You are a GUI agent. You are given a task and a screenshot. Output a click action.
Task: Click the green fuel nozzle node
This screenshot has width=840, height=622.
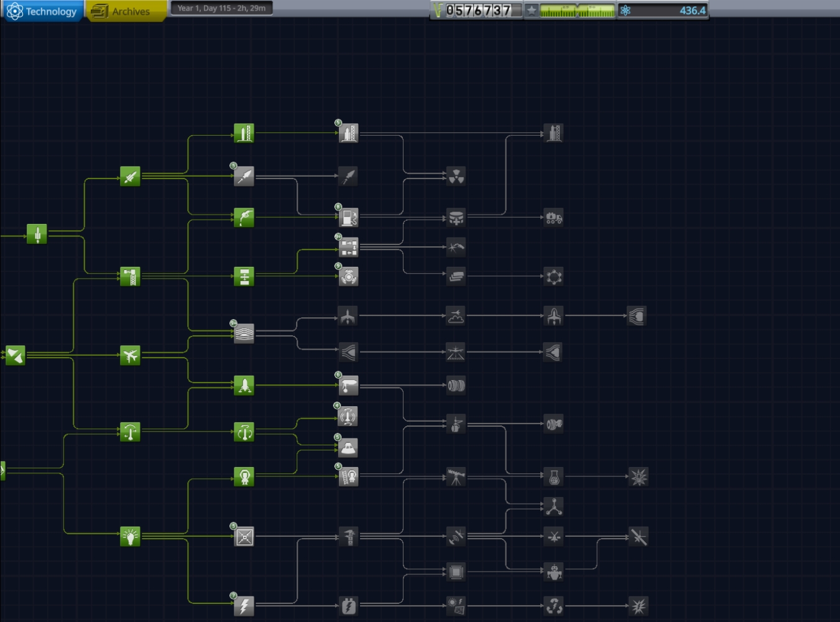(244, 218)
